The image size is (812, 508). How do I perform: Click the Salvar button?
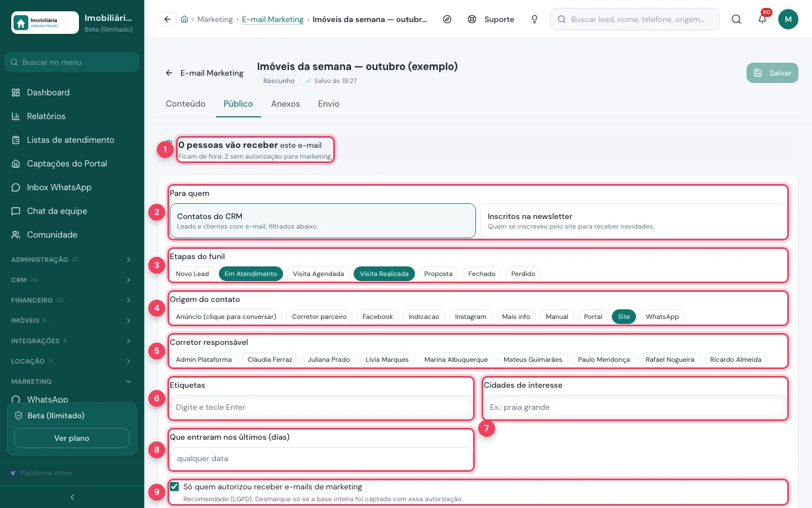coord(773,73)
